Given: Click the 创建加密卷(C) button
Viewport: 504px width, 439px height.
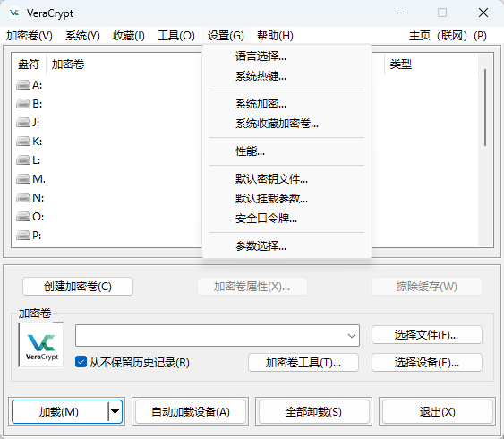Looking at the screenshot, I should [78, 286].
